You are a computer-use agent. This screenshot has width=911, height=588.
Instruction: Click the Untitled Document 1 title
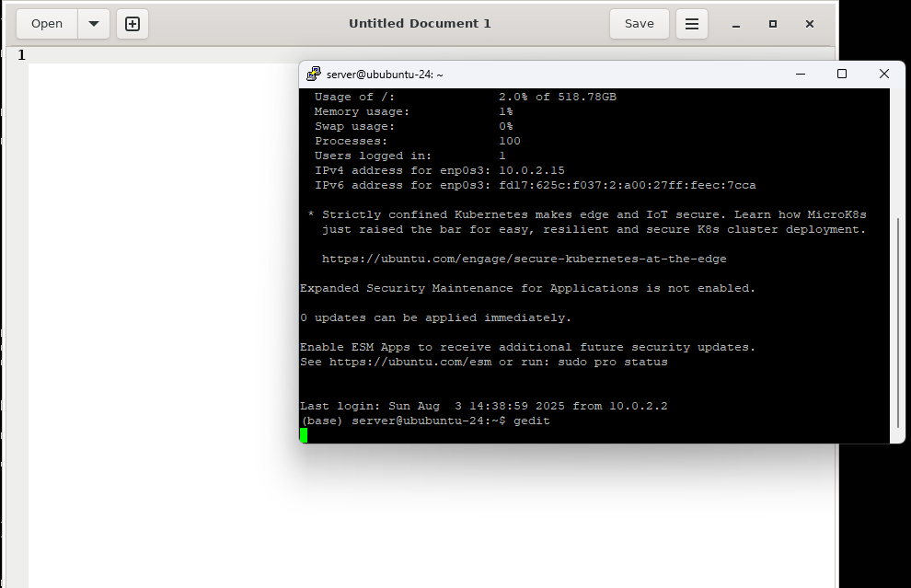point(420,24)
